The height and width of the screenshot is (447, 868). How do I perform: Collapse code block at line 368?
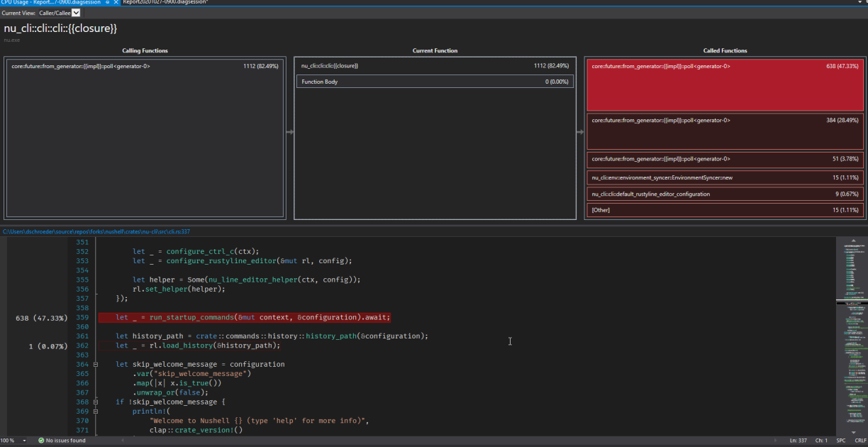(96, 402)
